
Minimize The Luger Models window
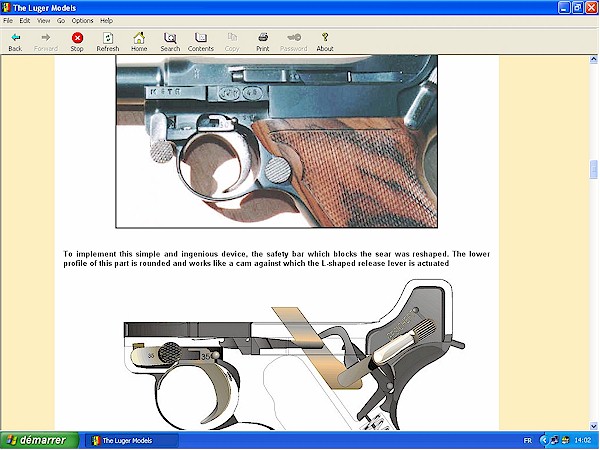point(564,8)
